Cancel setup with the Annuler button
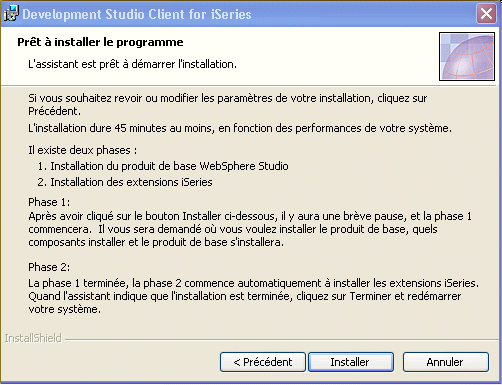Screen dimensions: 502x385 point(446,362)
